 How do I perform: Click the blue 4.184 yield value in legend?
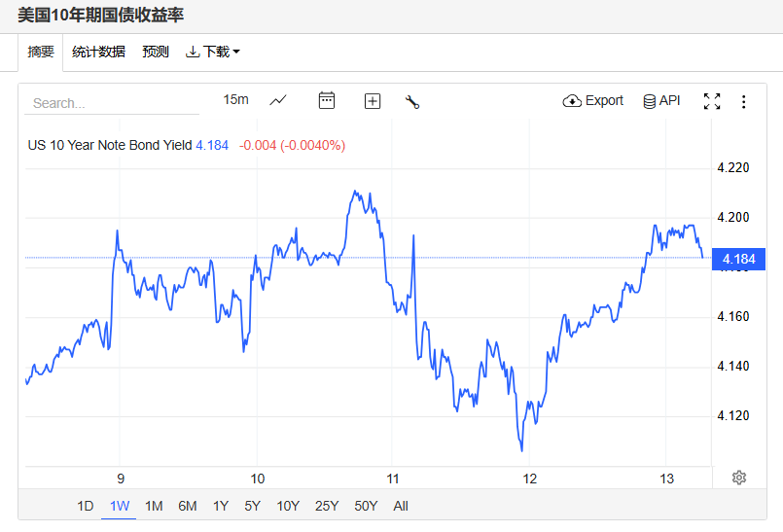[x=212, y=145]
